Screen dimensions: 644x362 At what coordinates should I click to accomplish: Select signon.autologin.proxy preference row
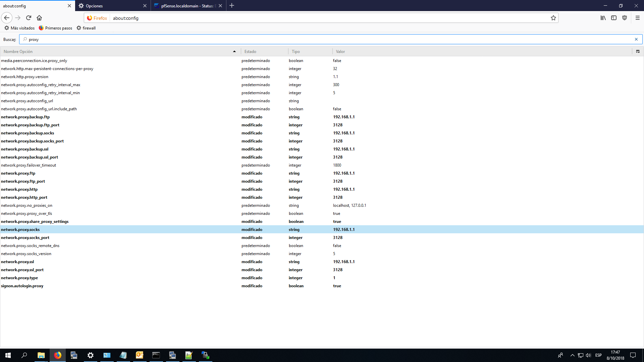click(x=22, y=286)
